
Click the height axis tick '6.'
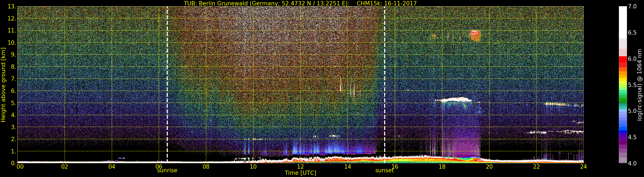point(13,91)
